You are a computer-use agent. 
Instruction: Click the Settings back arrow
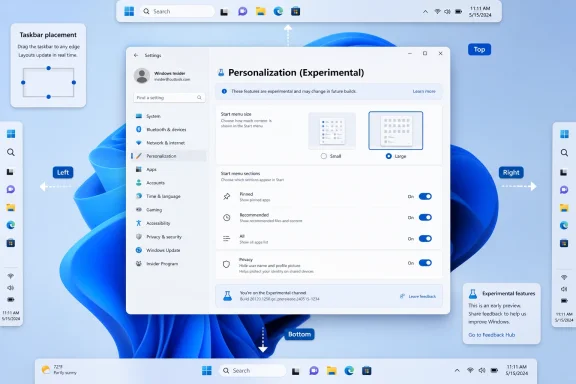coord(136,55)
